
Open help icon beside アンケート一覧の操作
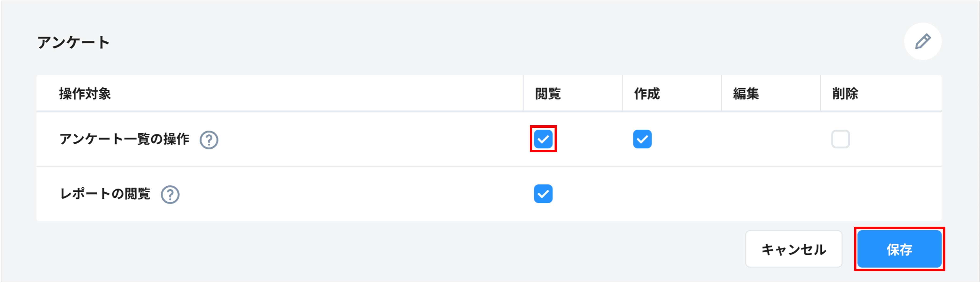(209, 140)
